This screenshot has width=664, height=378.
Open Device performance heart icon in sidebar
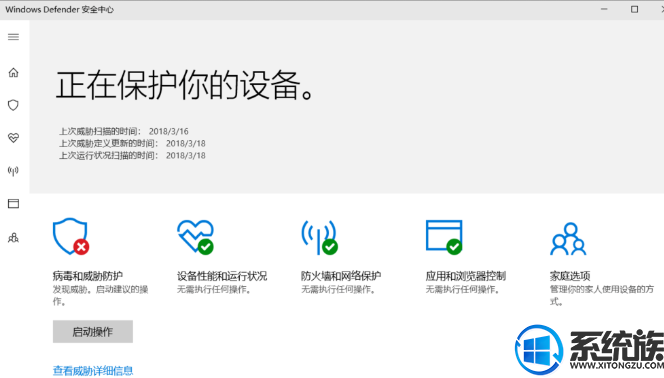(14, 138)
